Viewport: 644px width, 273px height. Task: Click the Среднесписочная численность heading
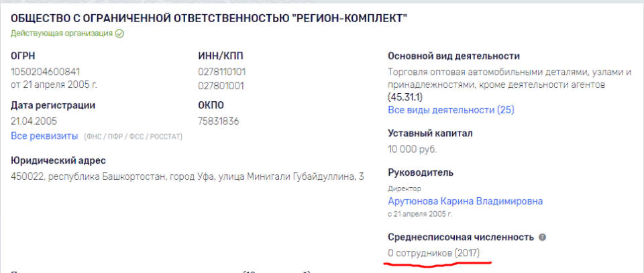tap(461, 237)
